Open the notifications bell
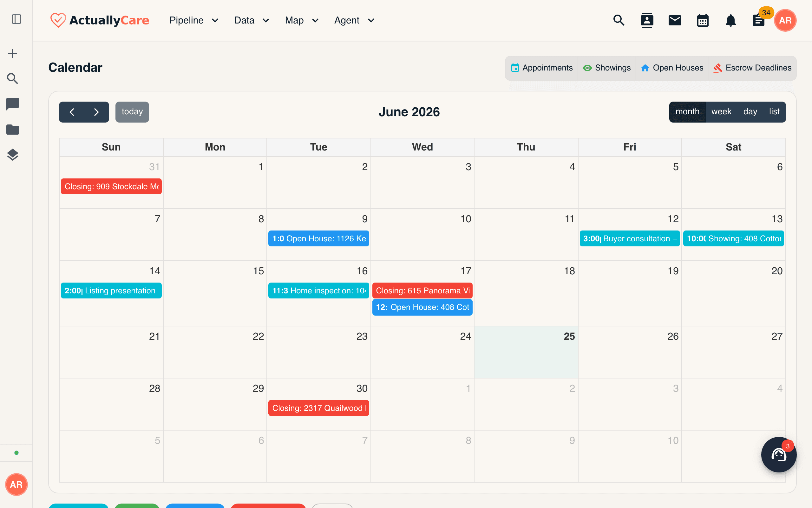This screenshot has width=812, height=508. tap(730, 20)
